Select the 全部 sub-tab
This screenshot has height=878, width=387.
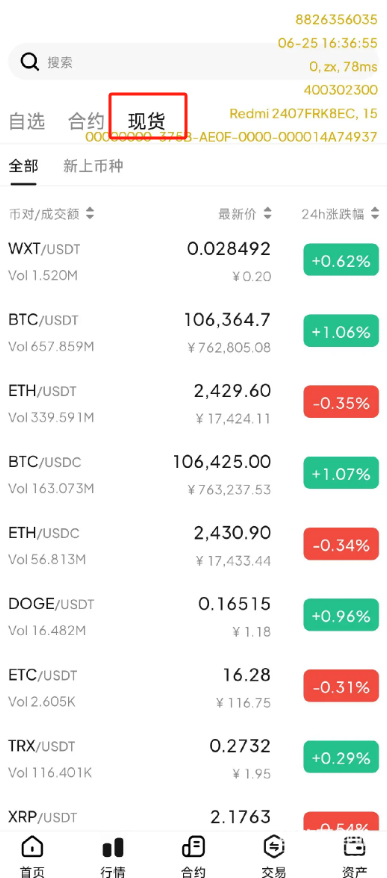pyautogui.click(x=24, y=166)
